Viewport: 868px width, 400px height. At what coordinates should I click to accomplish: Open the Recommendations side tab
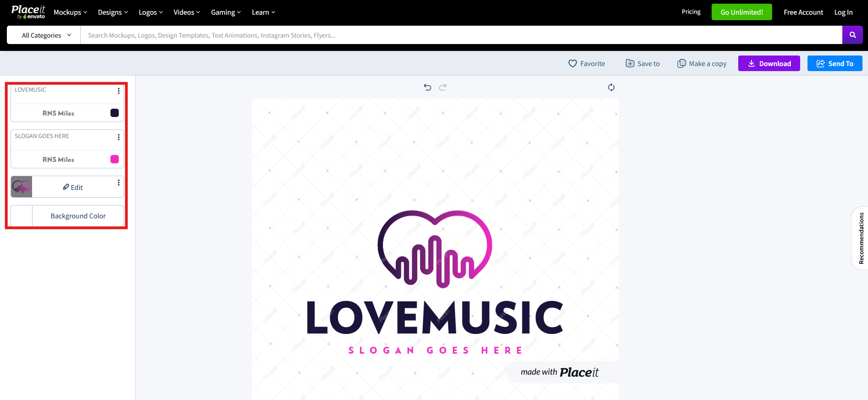861,238
